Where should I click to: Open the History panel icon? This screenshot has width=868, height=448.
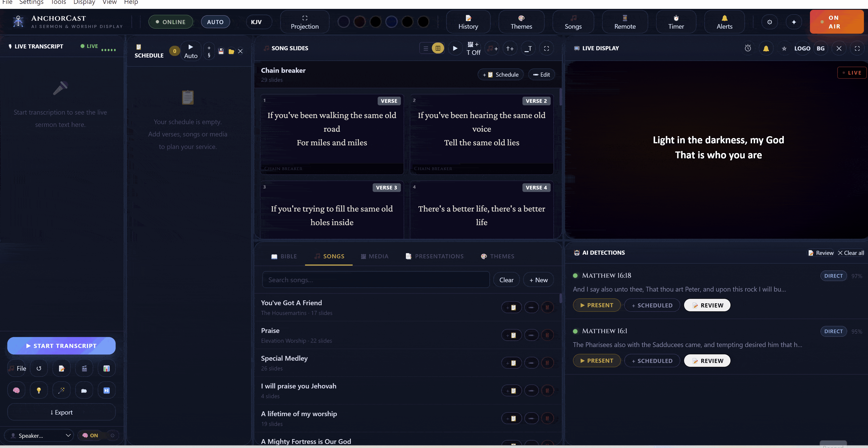pos(468,22)
